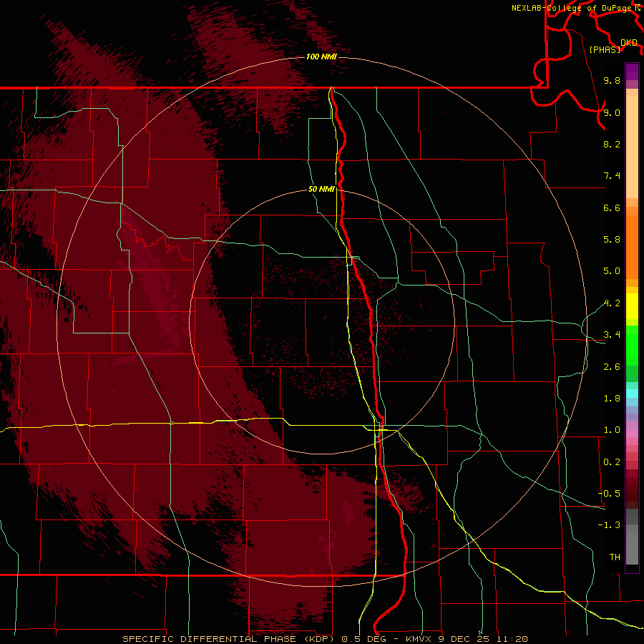Pick the cyan band on the color scale
Viewport: 644px width, 644px height.
click(632, 394)
